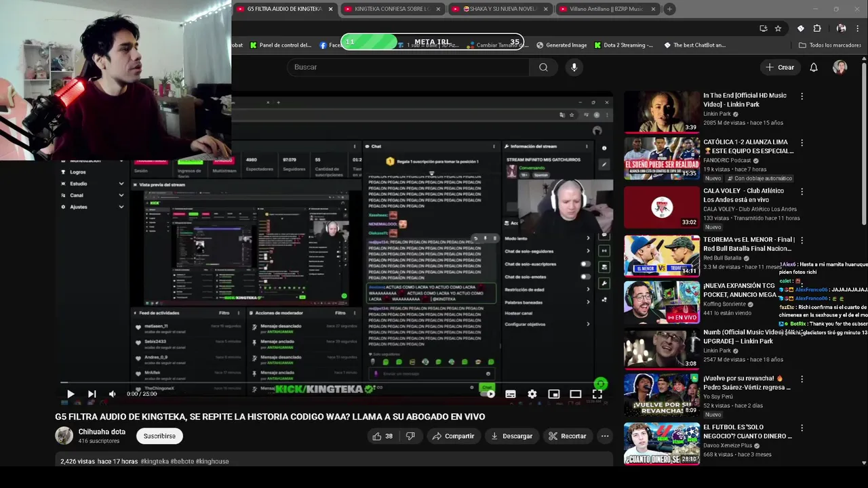Switch to G5 FILTRA AUDIO DE KINGTEKA tab
The width and height of the screenshot is (868, 488).
[x=285, y=9]
